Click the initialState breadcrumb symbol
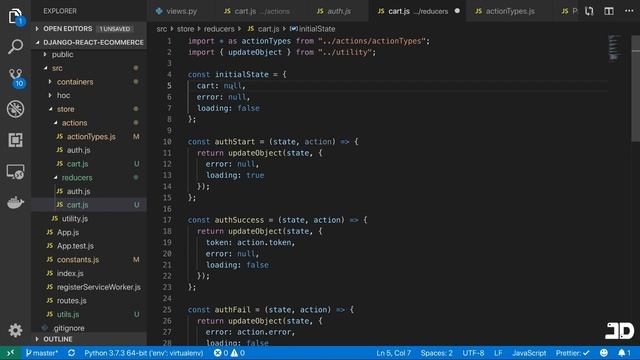 point(313,29)
